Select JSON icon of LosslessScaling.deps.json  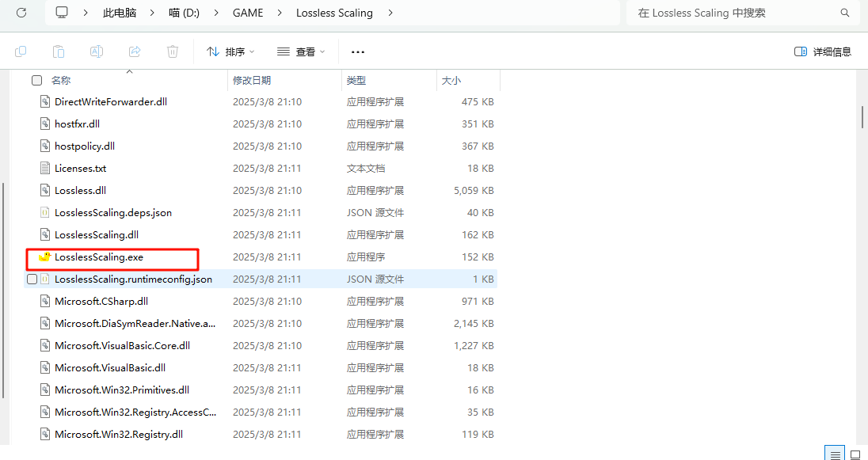click(45, 212)
